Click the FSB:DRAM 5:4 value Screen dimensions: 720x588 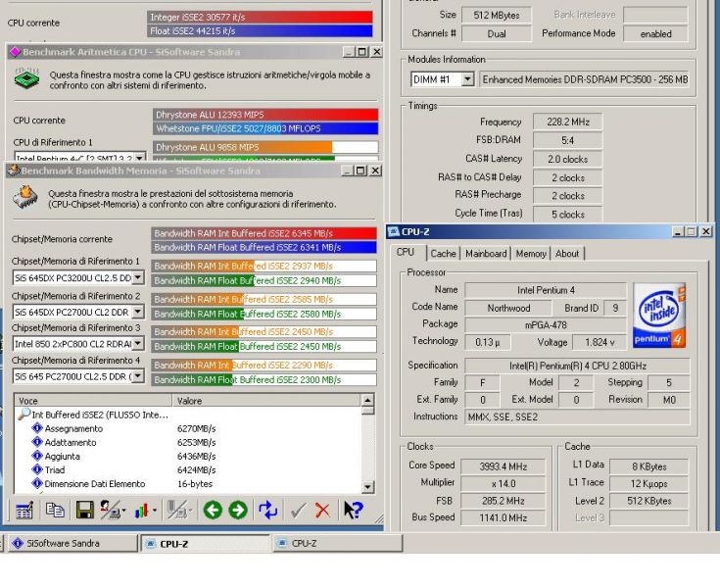coord(567,140)
